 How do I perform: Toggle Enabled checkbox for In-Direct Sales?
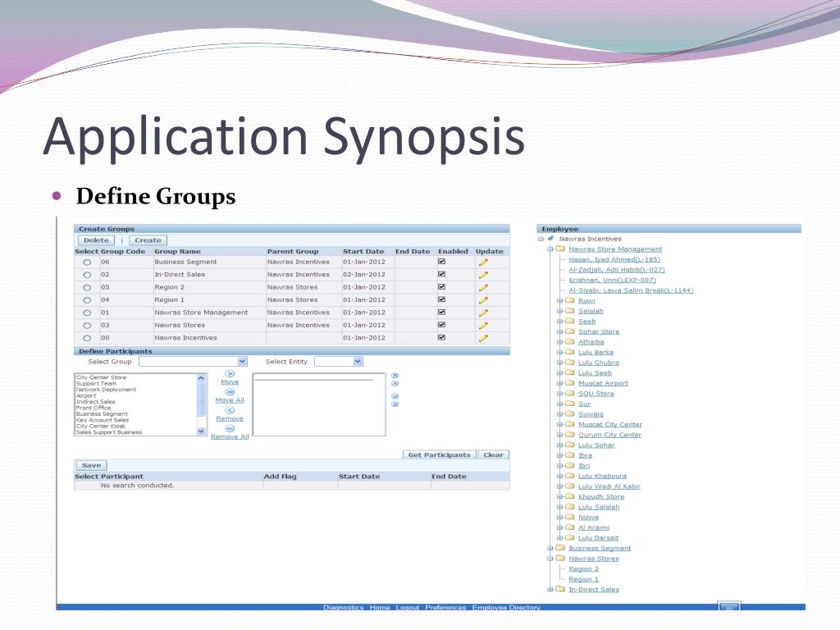[x=442, y=274]
